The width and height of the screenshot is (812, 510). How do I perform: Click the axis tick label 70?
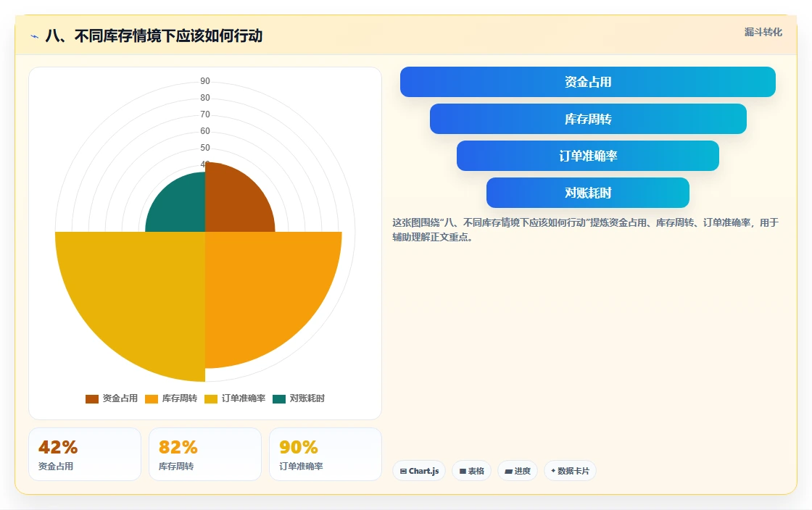[x=205, y=114]
